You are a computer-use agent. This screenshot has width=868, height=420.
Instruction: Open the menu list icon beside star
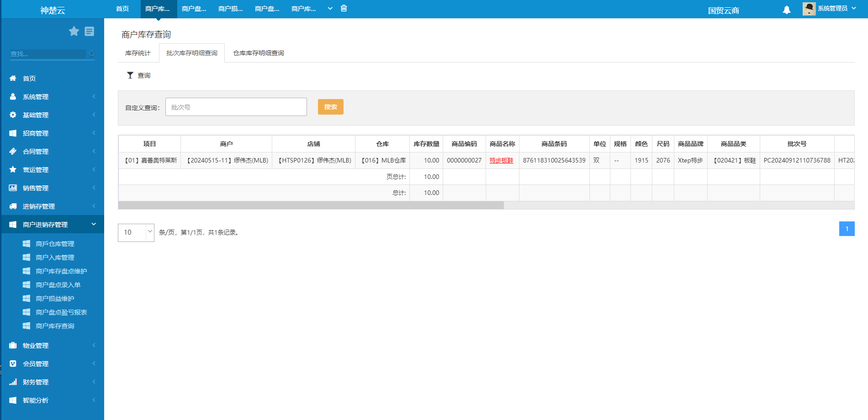click(x=90, y=31)
